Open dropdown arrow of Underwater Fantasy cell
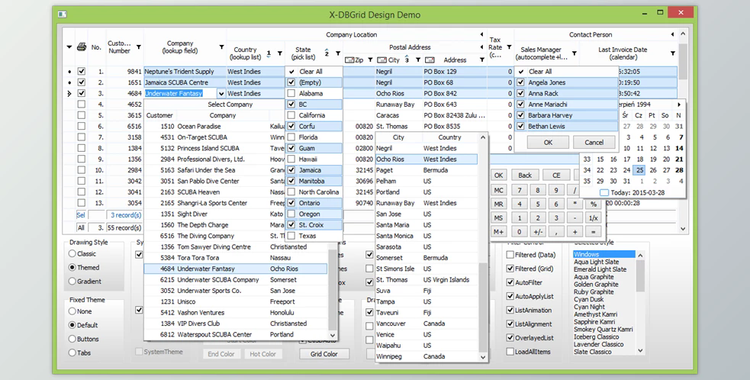This screenshot has width=750, height=380. pos(221,93)
